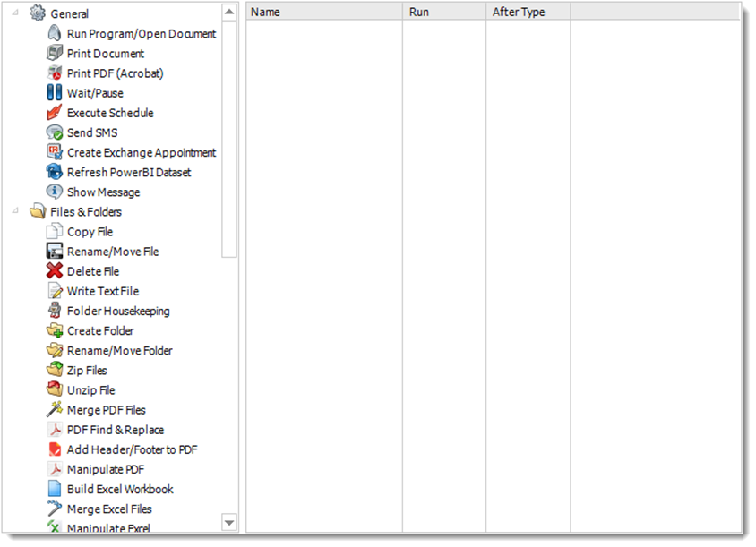Collapse the Files & Folders group
The width and height of the screenshot is (756, 547).
click(15, 212)
